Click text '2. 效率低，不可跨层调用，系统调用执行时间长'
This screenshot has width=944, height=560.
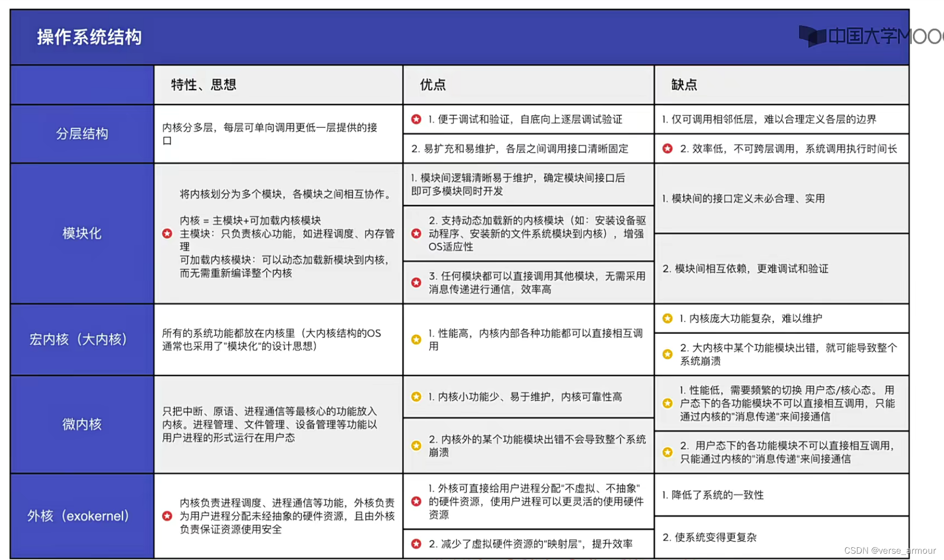tap(788, 149)
